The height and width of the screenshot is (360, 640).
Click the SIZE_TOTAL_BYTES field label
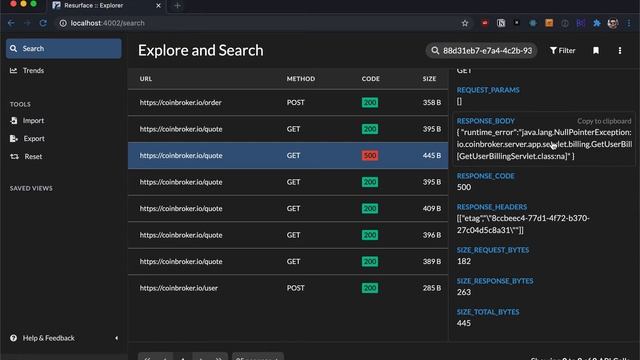pos(488,312)
